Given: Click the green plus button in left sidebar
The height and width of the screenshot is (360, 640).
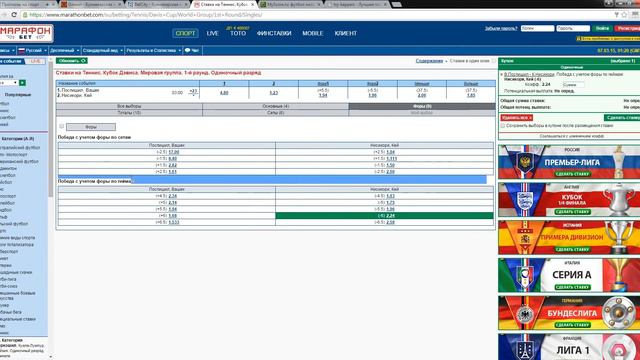Looking at the screenshot, I should tap(22, 83).
